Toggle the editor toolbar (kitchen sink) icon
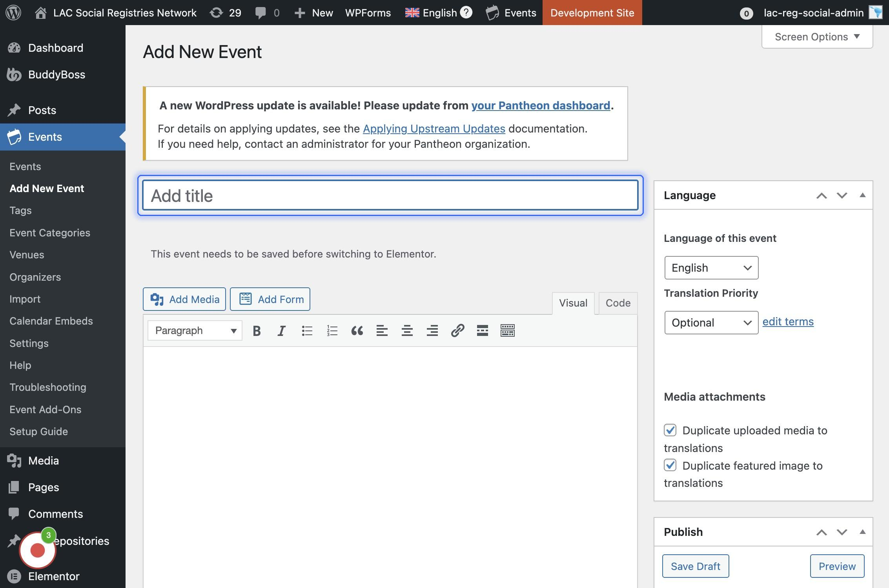The height and width of the screenshot is (588, 889). [507, 331]
